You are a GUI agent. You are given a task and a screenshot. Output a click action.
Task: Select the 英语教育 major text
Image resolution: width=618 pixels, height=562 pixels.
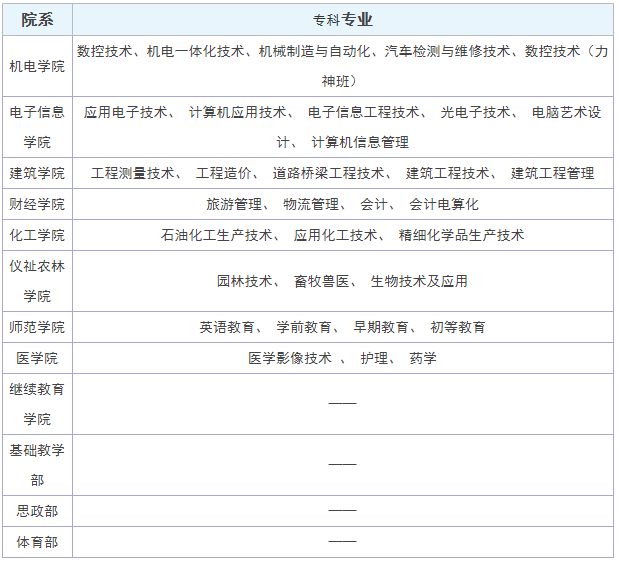227,327
